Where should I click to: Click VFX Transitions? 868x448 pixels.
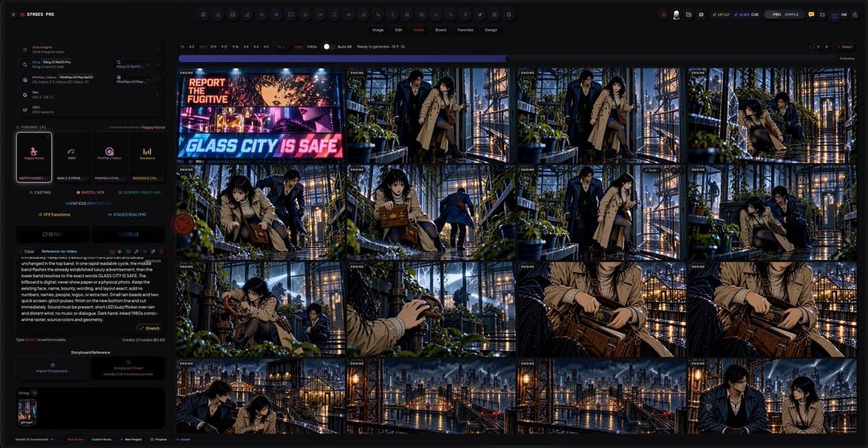53,214
